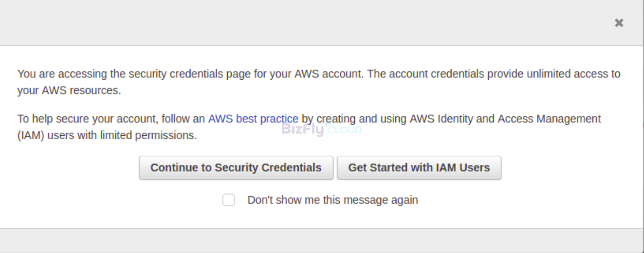Click the dialog's gray header bar
Viewport: 644px width, 253px height.
pos(306,23)
